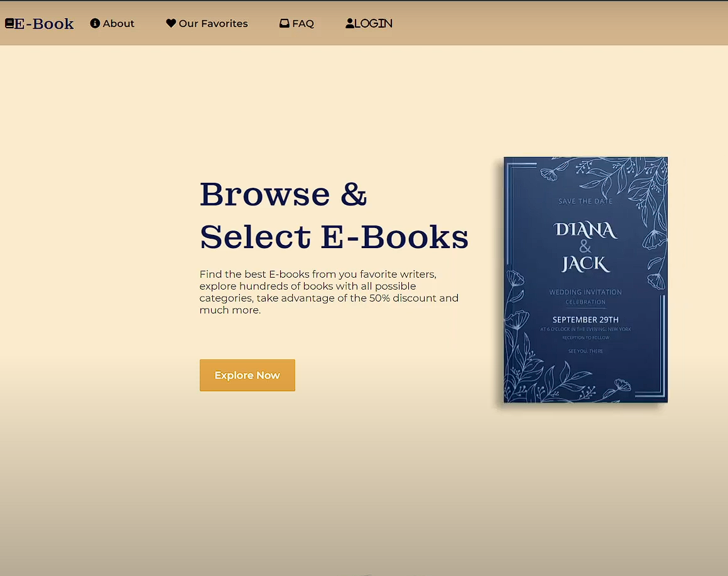Click "WEDDING INVITATION" text on the cover
This screenshot has height=576, width=728.
click(585, 292)
